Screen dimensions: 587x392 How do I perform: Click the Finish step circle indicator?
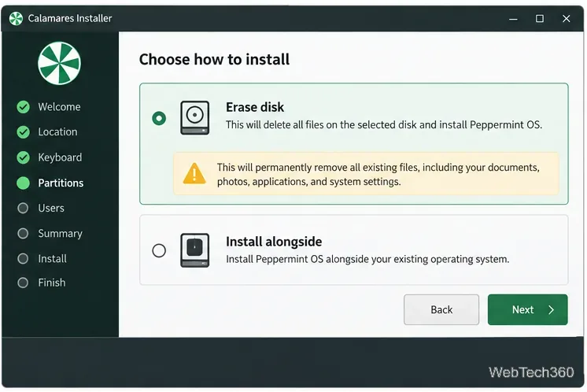[23, 283]
